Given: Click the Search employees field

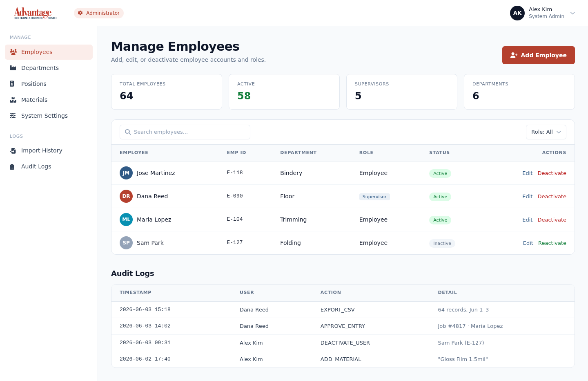Looking at the screenshot, I should pyautogui.click(x=185, y=132).
